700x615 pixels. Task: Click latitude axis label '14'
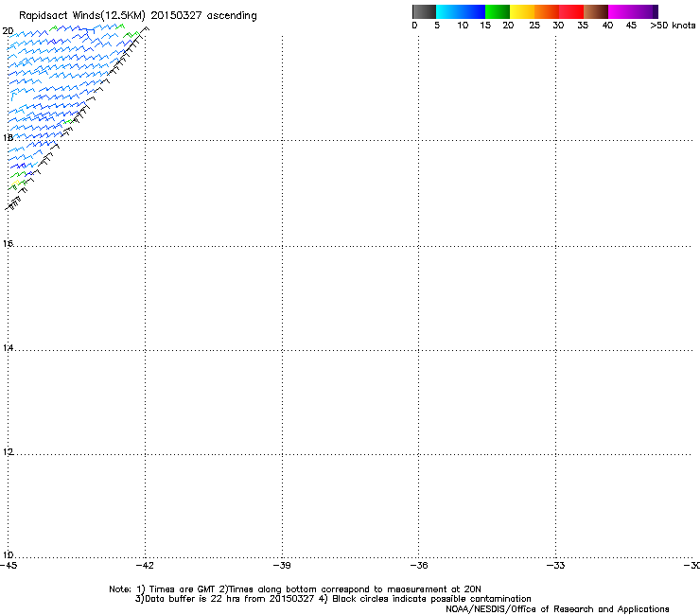point(8,347)
